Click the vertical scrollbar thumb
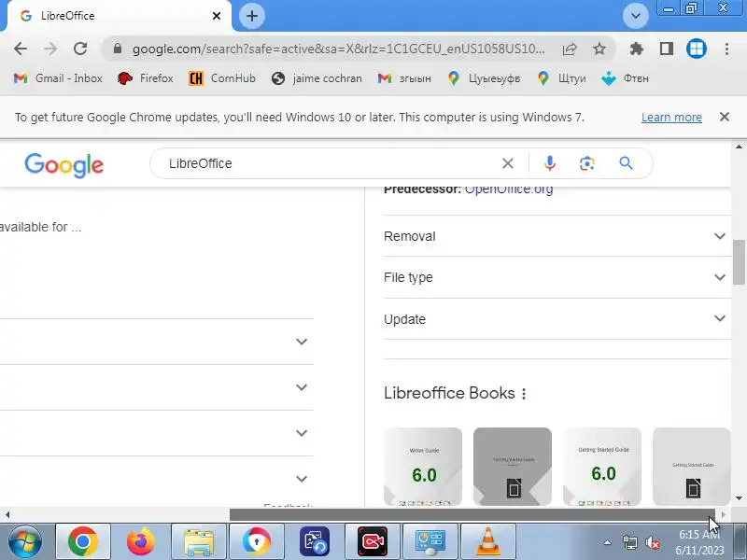This screenshot has height=560, width=747. pyautogui.click(x=739, y=262)
